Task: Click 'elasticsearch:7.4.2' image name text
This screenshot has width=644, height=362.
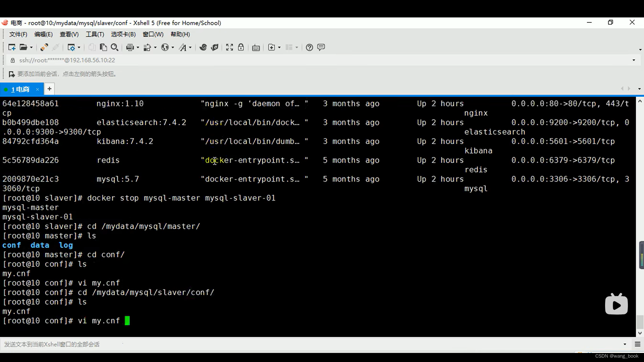Action: point(141,123)
